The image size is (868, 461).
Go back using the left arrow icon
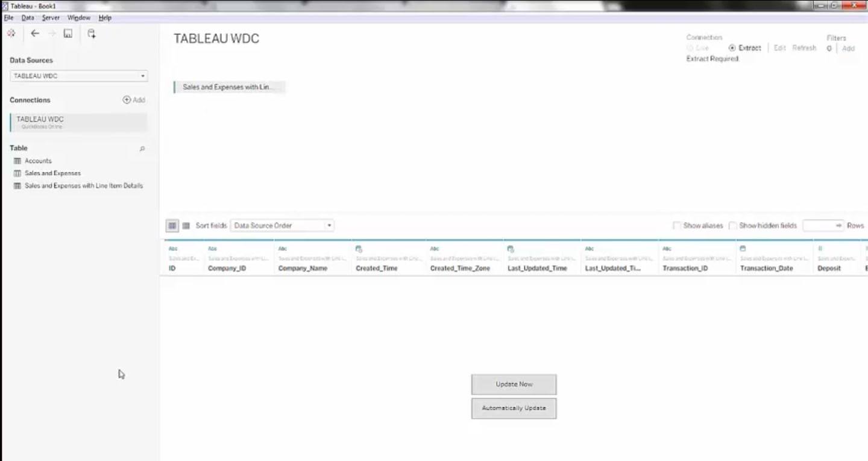pyautogui.click(x=35, y=34)
